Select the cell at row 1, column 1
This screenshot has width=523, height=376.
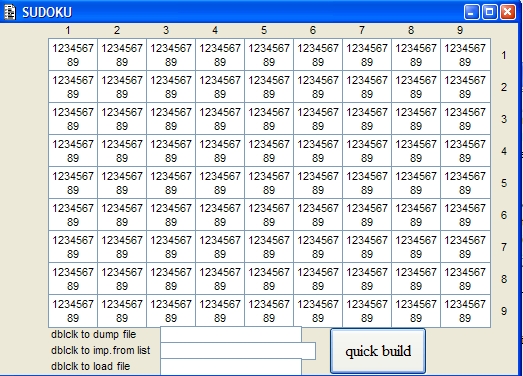tap(73, 55)
